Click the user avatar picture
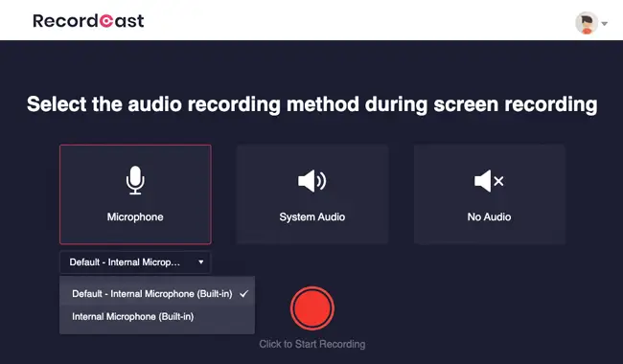 (587, 23)
